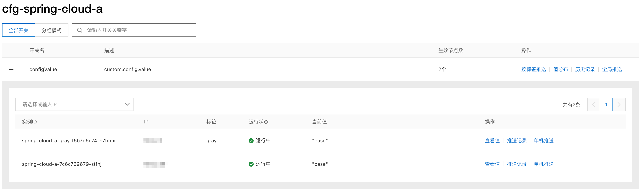Screen dimensions: 644x192
Task: View 历史记录 of configValue
Action: click(x=585, y=69)
